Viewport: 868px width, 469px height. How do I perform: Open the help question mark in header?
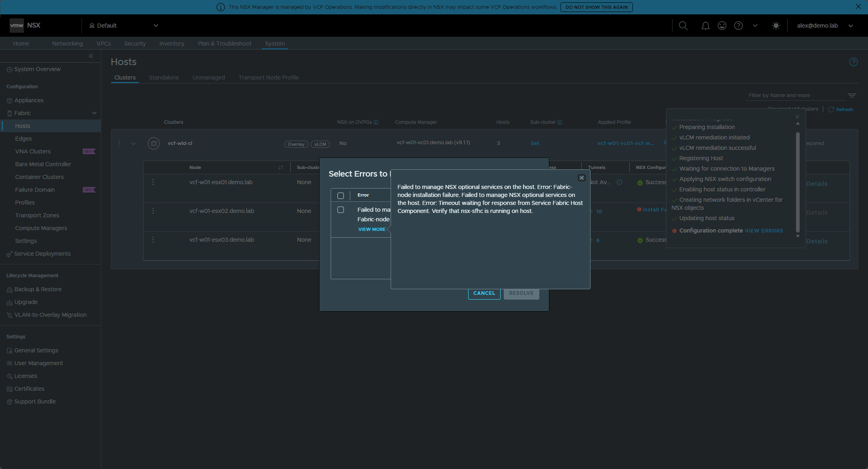pos(738,26)
